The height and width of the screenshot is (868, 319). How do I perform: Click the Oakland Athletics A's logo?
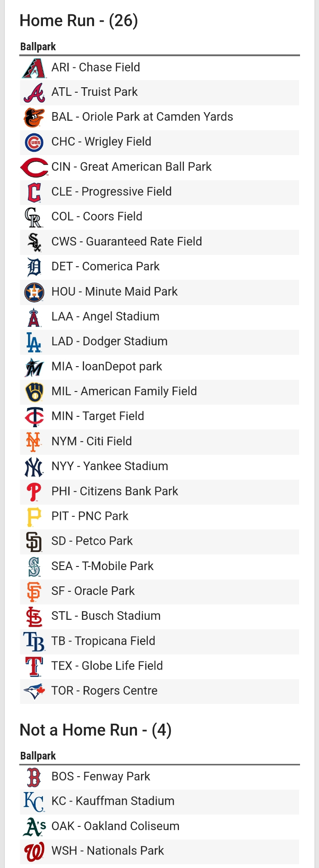coord(34,827)
